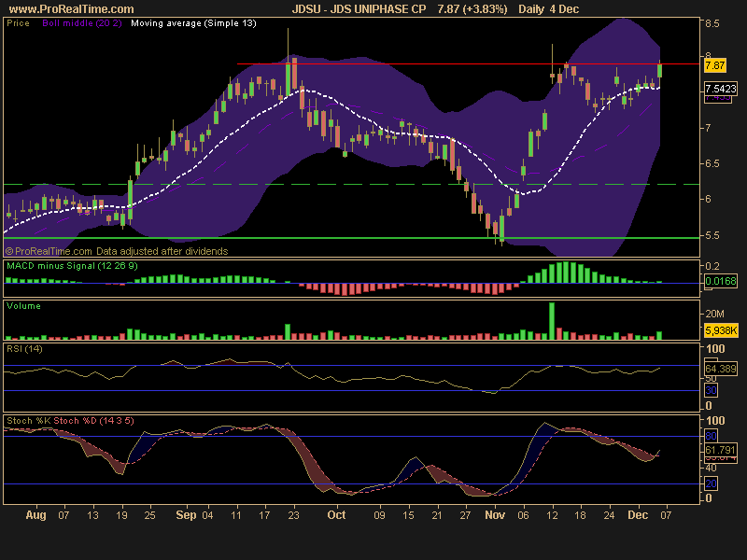This screenshot has width=747, height=560.
Task: Click the Stoch %K legend label
Action: [x=29, y=421]
